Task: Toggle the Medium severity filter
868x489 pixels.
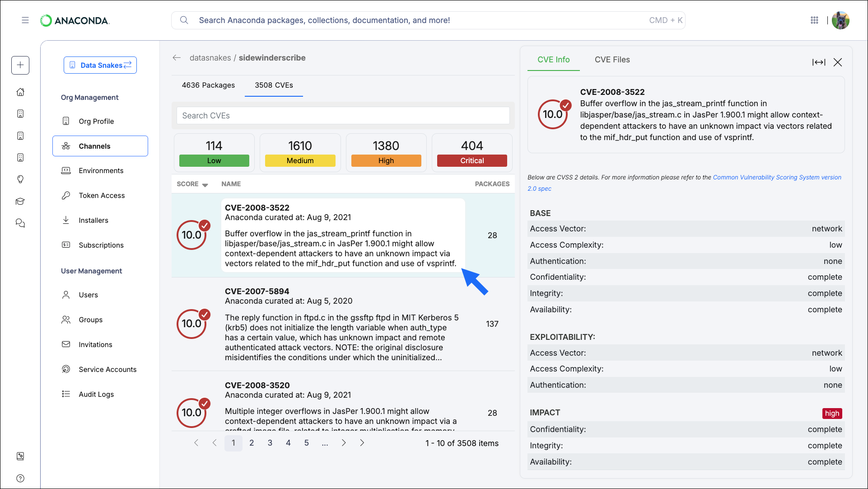Action: (300, 160)
